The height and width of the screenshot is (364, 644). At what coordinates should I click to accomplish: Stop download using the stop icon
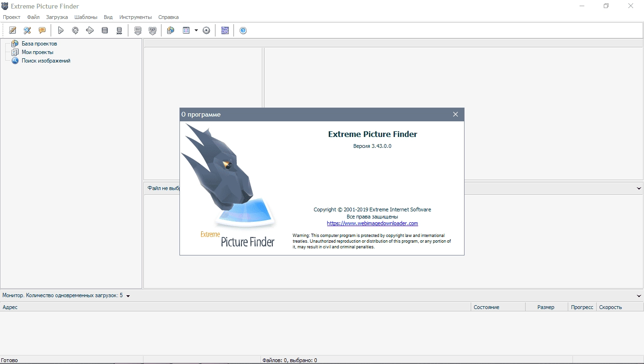point(105,30)
